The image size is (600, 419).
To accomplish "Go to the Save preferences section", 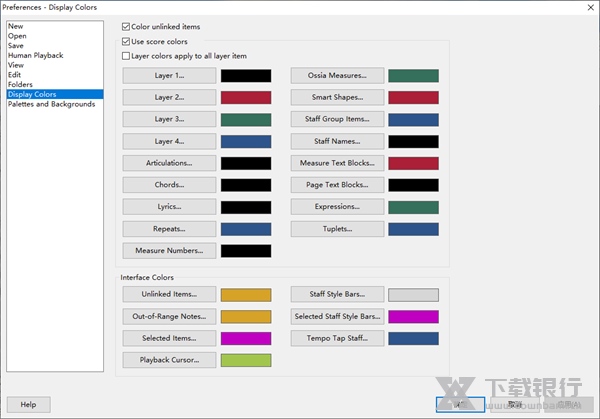I will pos(16,46).
